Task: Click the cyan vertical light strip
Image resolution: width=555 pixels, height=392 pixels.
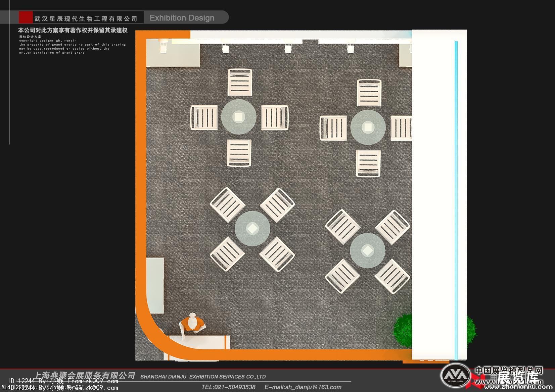Action: (456, 198)
